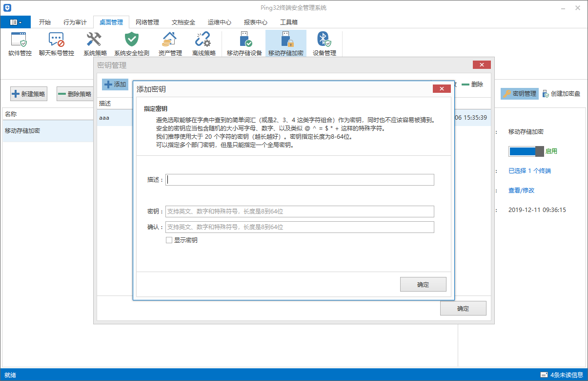Image resolution: width=588 pixels, height=381 pixels.
Task: Switch to the 行为审计 tab
Action: [75, 22]
